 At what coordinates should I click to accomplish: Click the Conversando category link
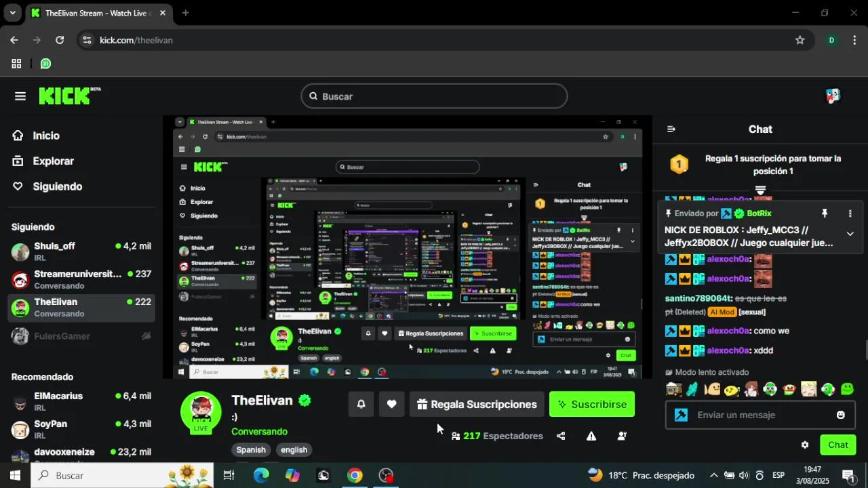coord(259,431)
